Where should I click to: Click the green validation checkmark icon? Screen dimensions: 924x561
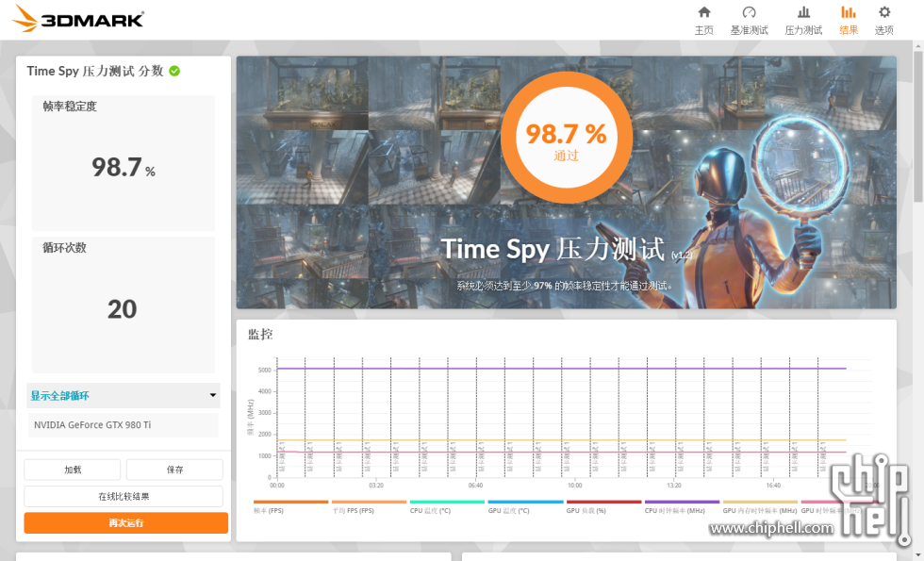[x=174, y=72]
